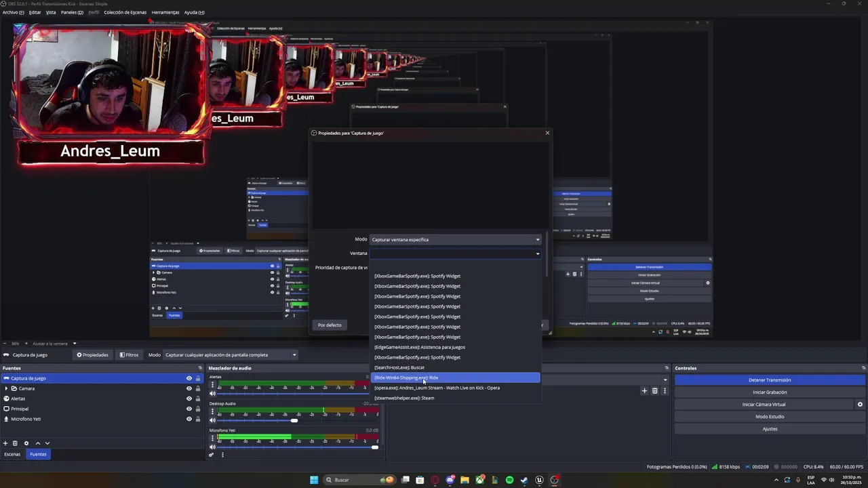The image size is (868, 488).
Task: Open the Microfono Yeti channel options dots
Action: [x=212, y=439]
